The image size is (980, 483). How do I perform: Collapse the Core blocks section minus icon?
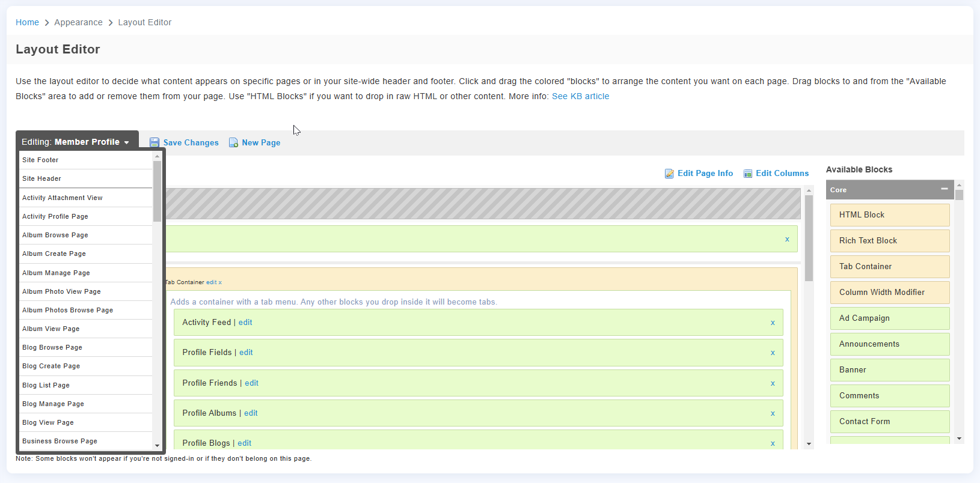[x=945, y=189]
